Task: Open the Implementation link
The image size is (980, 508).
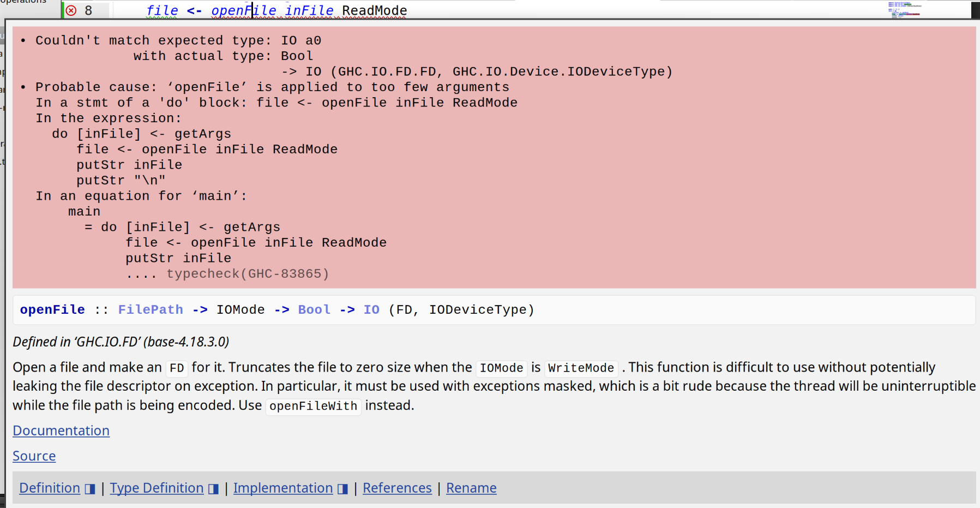Action: click(x=283, y=488)
